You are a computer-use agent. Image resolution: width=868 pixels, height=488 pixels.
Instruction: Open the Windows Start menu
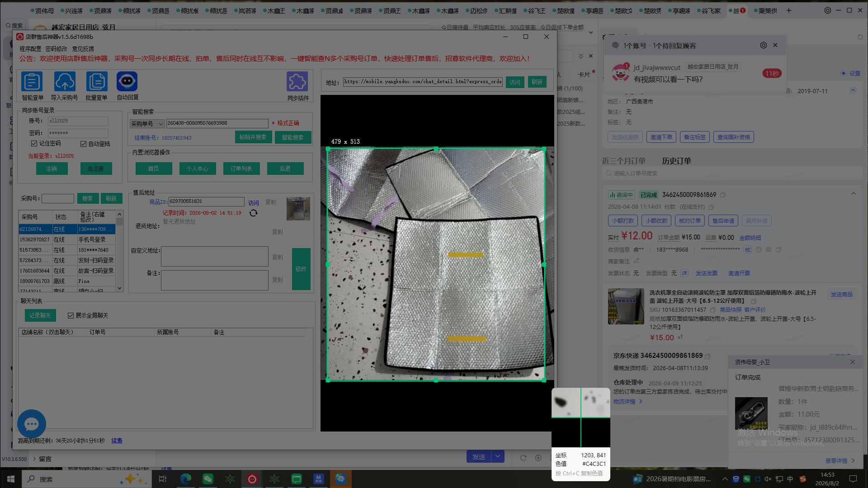[x=11, y=479]
